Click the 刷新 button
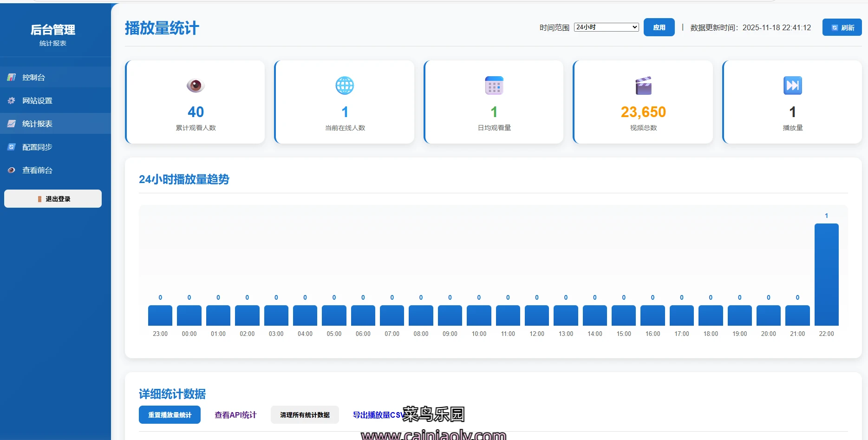The height and width of the screenshot is (440, 868). pyautogui.click(x=842, y=27)
